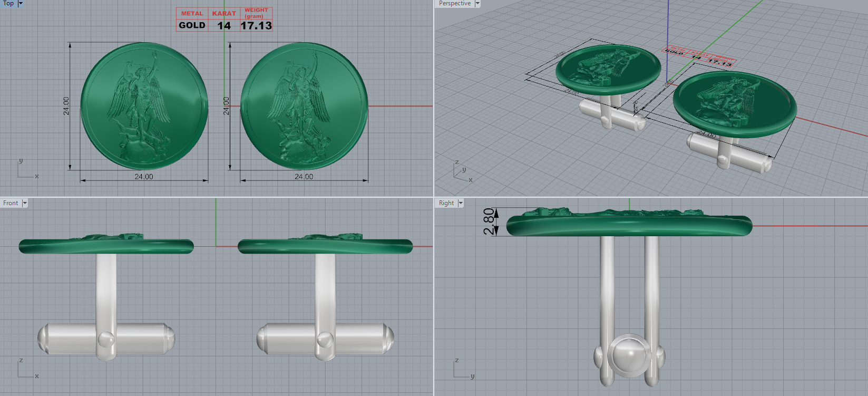
Task: Activate the Right viewport title label
Action: pyautogui.click(x=446, y=203)
